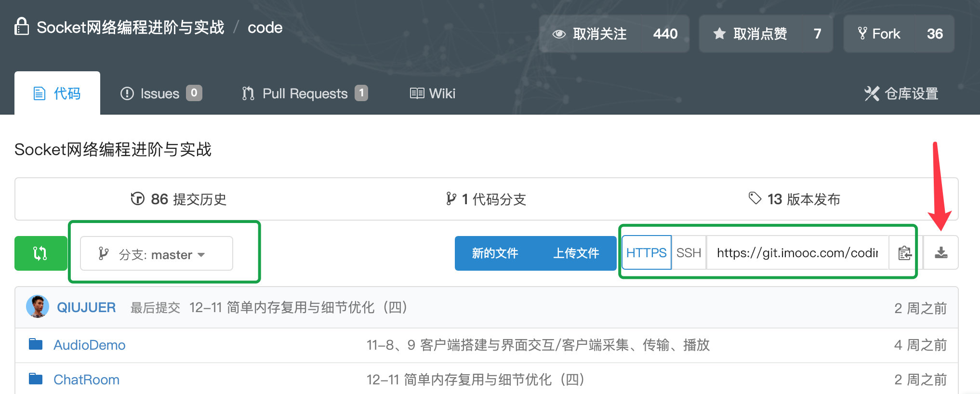Open the 1 代码分支 branches link
Image resolution: width=980 pixels, height=394 pixels.
[x=486, y=199]
